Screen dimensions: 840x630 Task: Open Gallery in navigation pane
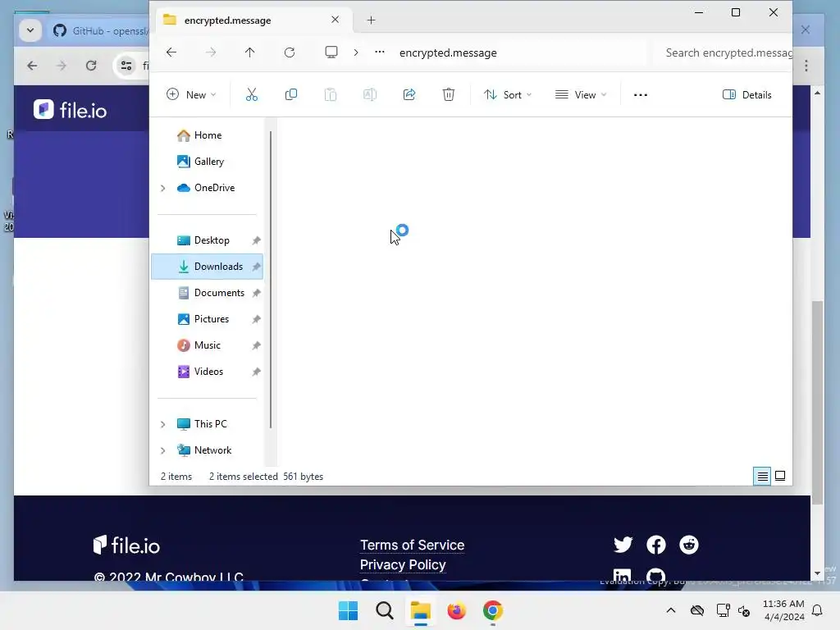200,162
